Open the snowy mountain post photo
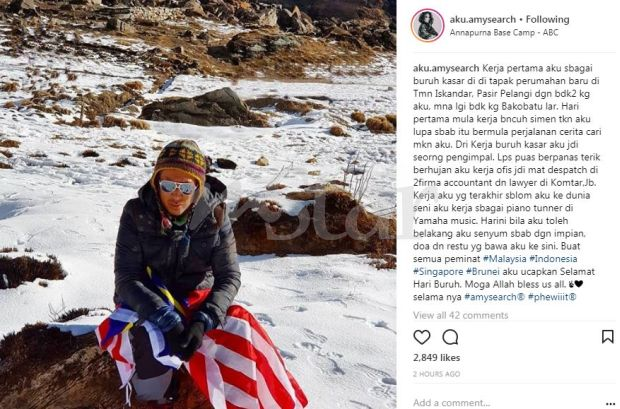This screenshot has width=620, height=409. [198, 204]
